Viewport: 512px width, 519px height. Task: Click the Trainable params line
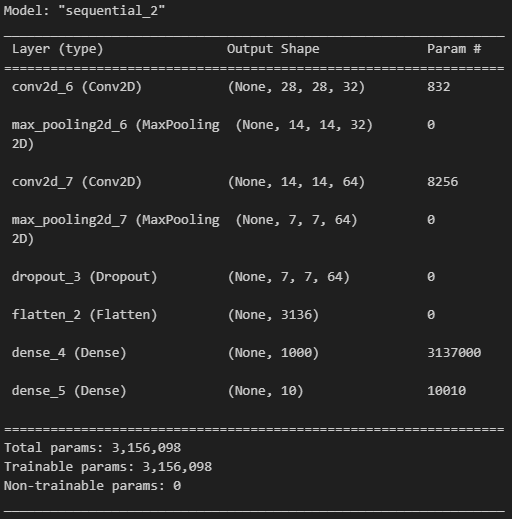click(108, 467)
